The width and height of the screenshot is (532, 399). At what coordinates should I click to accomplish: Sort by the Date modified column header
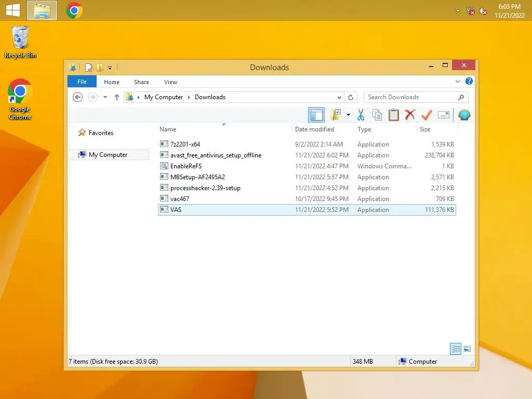point(314,129)
